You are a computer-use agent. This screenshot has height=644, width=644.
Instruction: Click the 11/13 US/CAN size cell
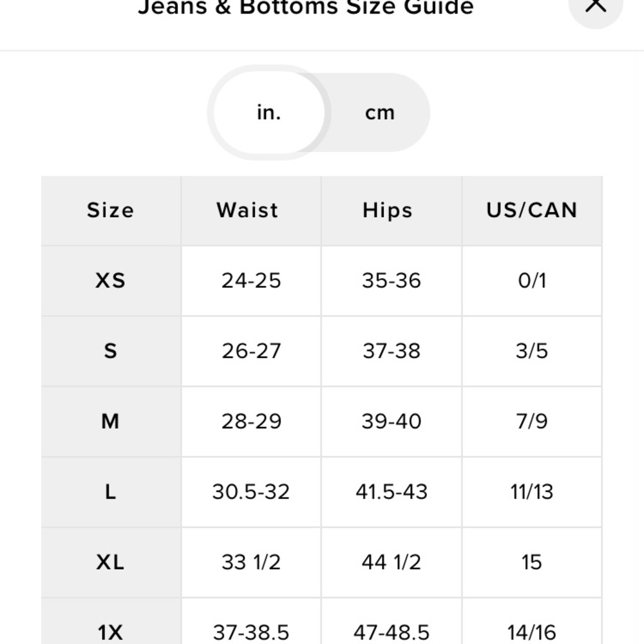[x=532, y=491]
